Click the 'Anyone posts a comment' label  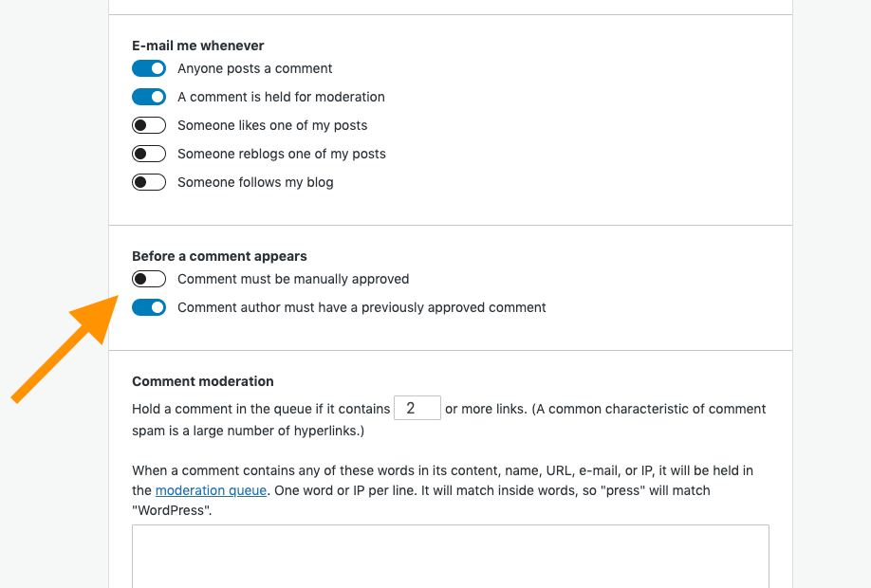click(x=255, y=68)
